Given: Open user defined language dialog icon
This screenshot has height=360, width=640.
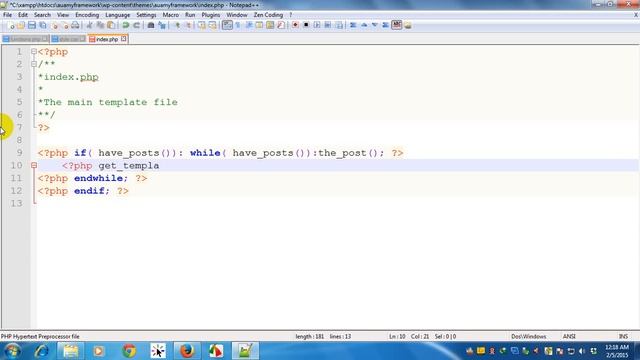Looking at the screenshot, I should pos(259,25).
